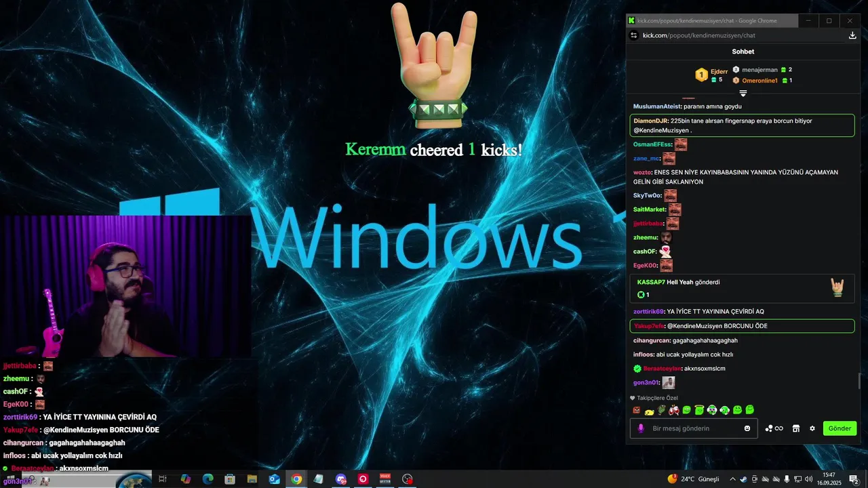This screenshot has width=868, height=488.
Task: Open chat settings gear icon
Action: 812,428
